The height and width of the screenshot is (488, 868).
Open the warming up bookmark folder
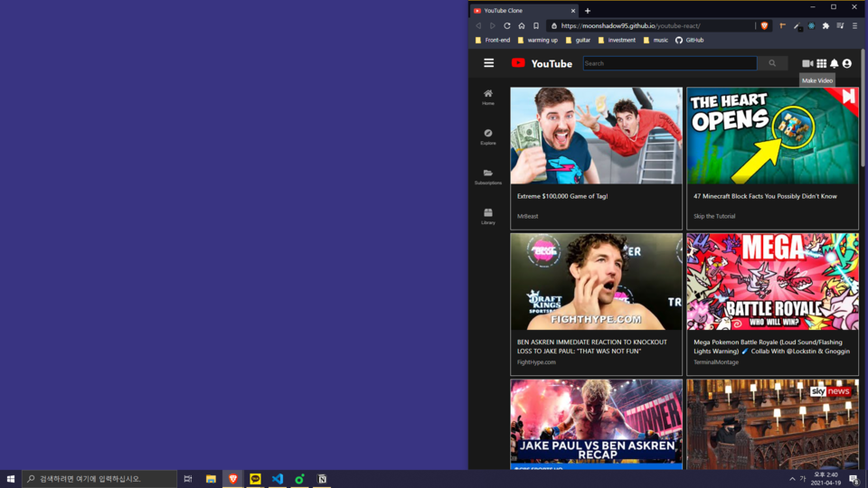point(537,40)
